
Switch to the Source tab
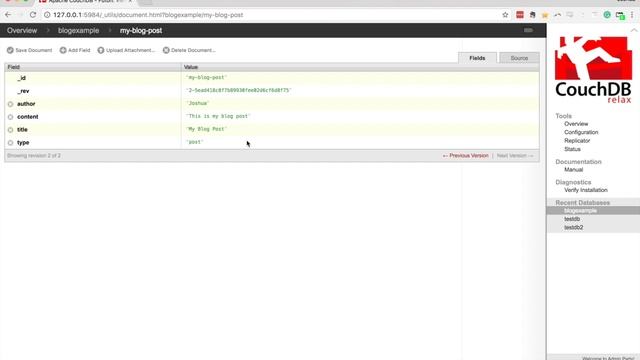[x=519, y=58]
